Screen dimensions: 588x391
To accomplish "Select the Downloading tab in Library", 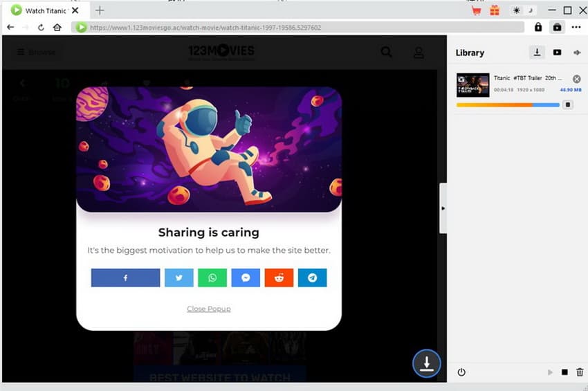I will (537, 52).
